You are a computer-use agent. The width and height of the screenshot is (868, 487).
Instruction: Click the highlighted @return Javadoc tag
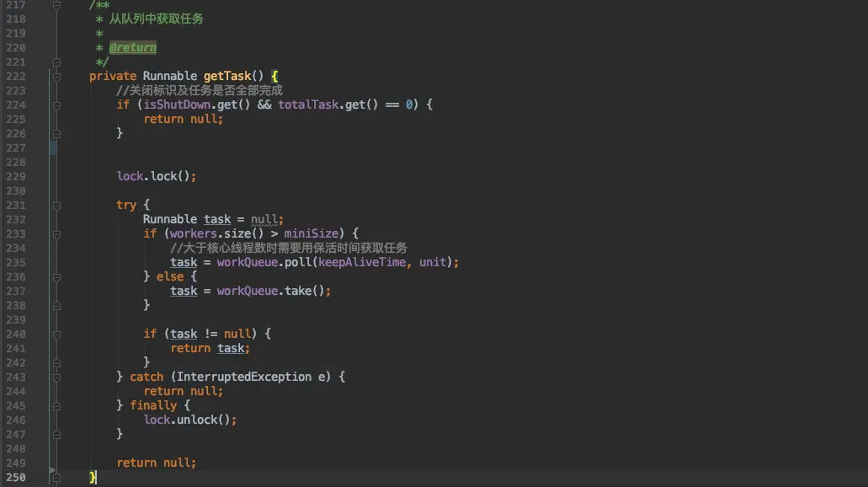133,48
